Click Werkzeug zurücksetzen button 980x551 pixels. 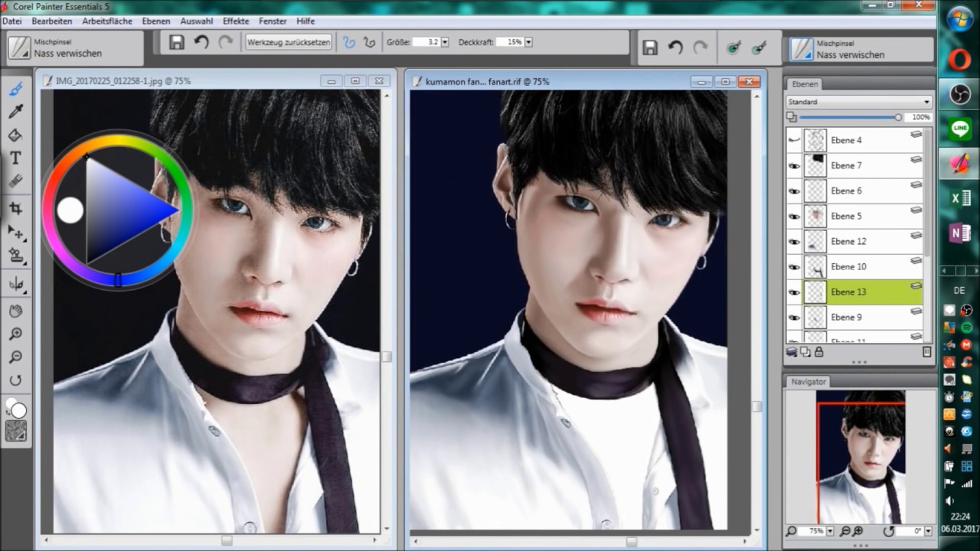click(x=289, y=42)
